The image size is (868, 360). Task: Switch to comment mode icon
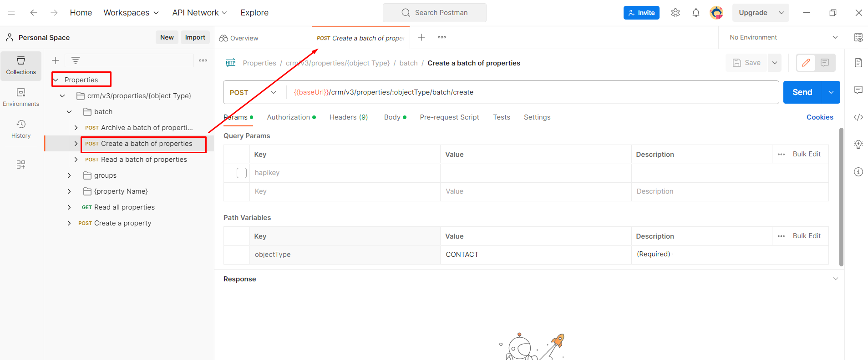(x=825, y=63)
